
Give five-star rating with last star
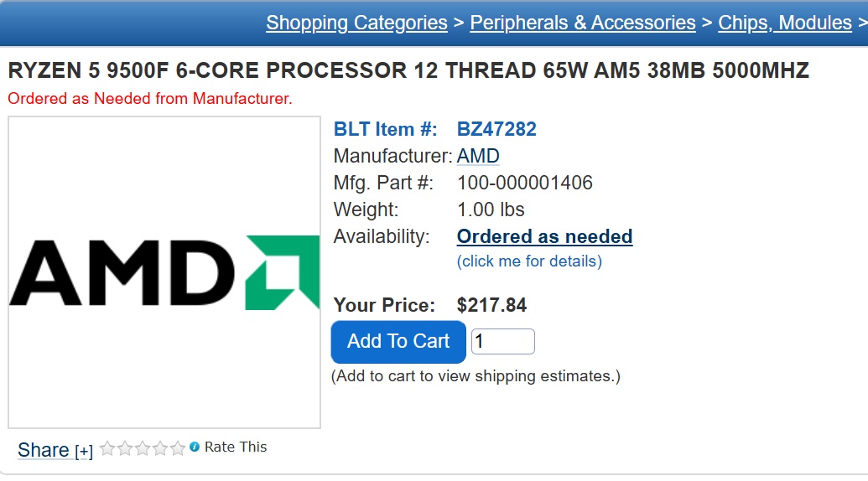178,448
